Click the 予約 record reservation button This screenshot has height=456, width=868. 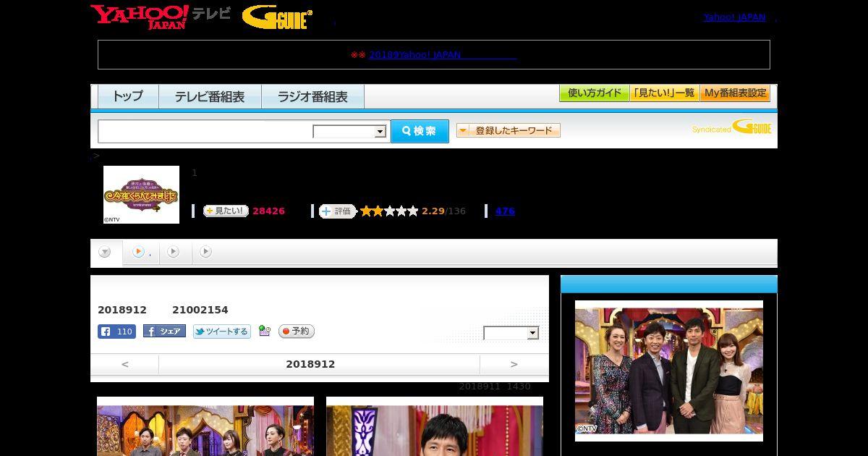(x=297, y=332)
